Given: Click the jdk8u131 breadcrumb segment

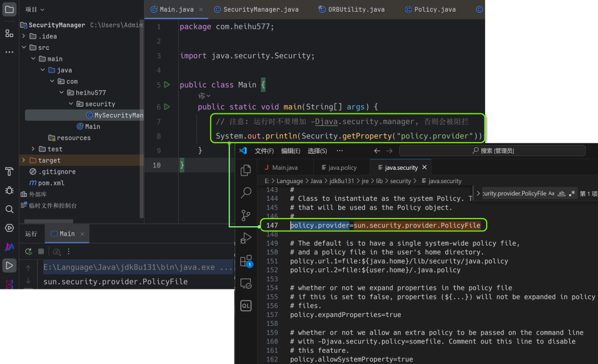Looking at the screenshot, I should coord(341,181).
